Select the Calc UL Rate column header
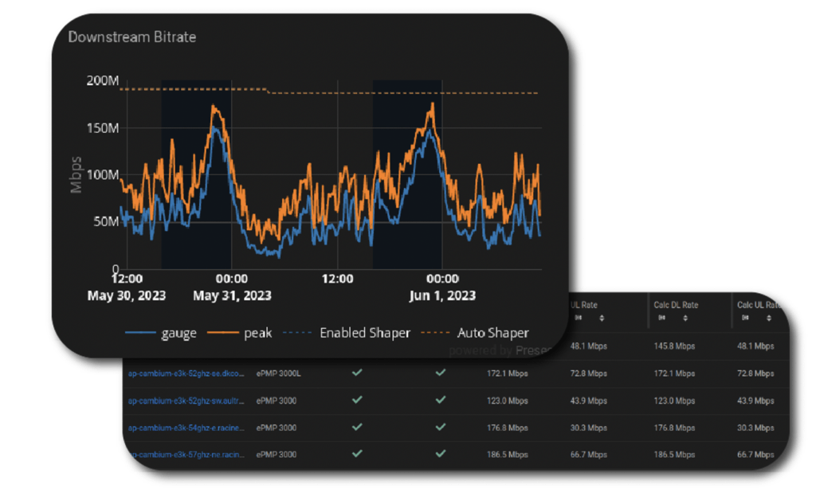The image size is (816, 504). tap(759, 305)
